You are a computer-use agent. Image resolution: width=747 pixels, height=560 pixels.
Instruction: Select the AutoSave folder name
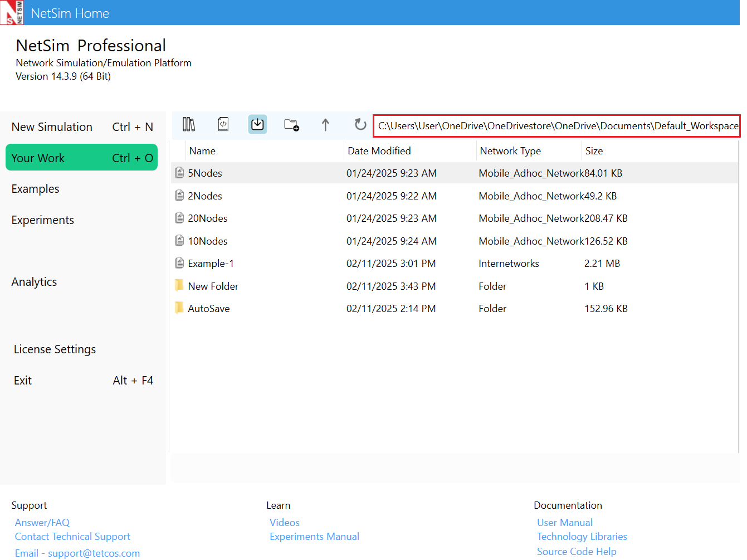(x=209, y=309)
